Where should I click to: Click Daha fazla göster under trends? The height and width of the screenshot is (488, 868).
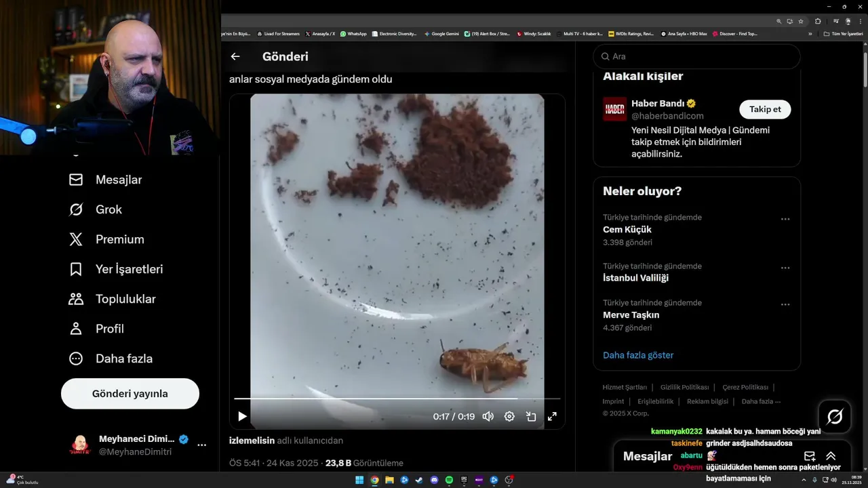pos(638,355)
